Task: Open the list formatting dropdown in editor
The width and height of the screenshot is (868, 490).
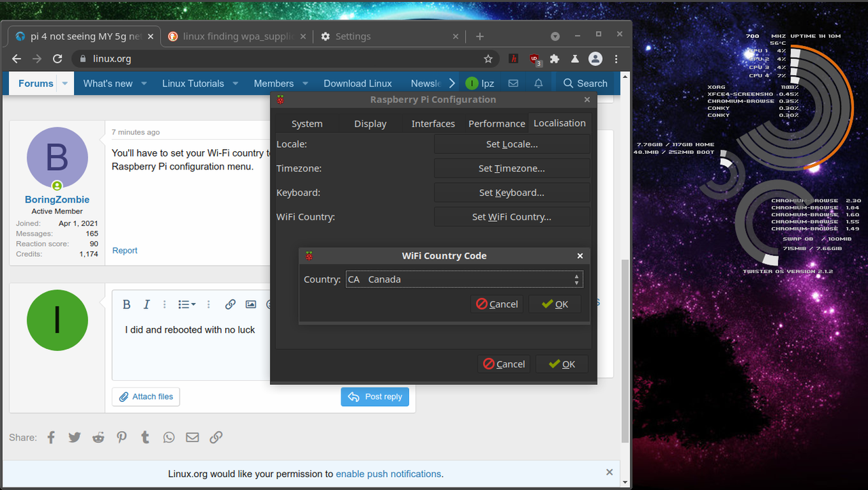Action: tap(186, 305)
